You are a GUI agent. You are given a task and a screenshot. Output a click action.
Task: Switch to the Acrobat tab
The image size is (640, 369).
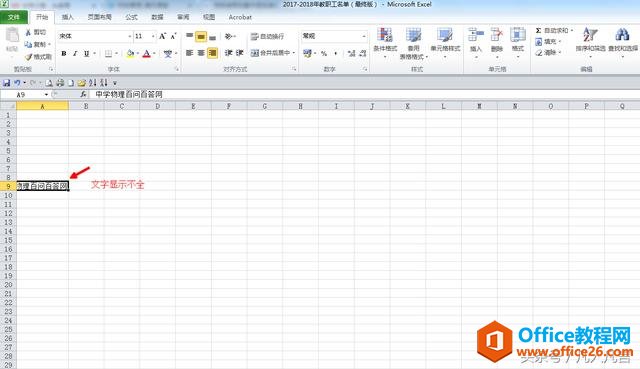(x=240, y=17)
